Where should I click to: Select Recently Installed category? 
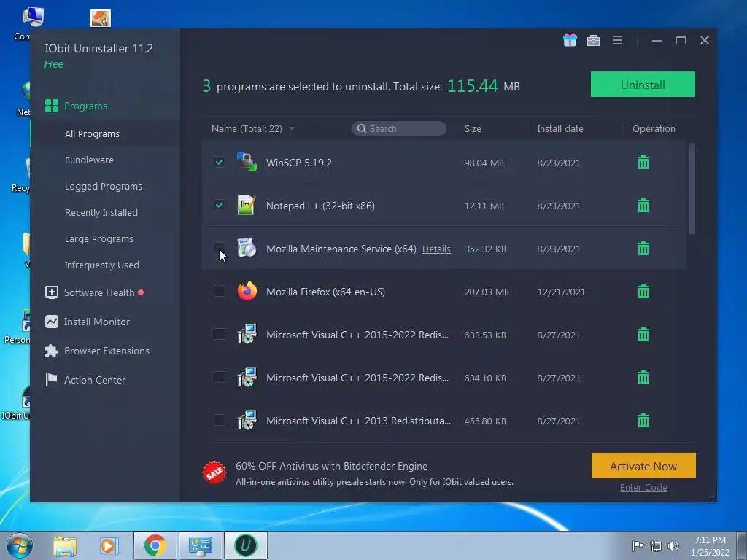click(x=101, y=212)
